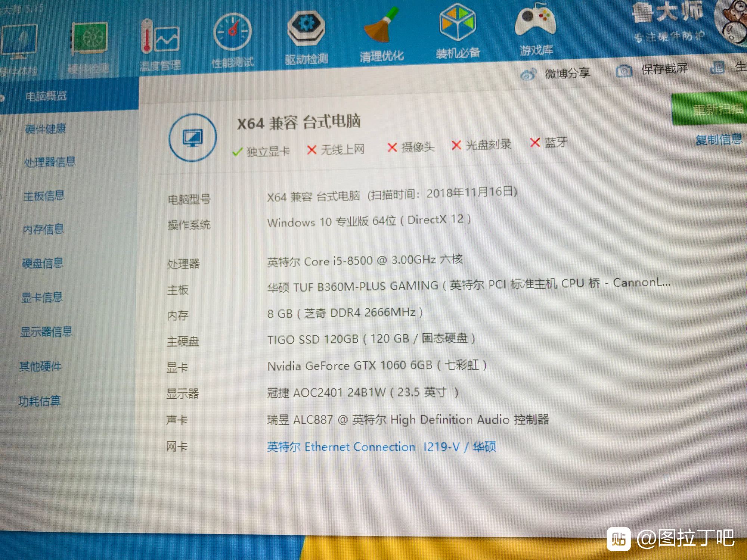Screen dimensions: 747x560
Task: Click the 清理优化 broom icon
Action: point(381,25)
